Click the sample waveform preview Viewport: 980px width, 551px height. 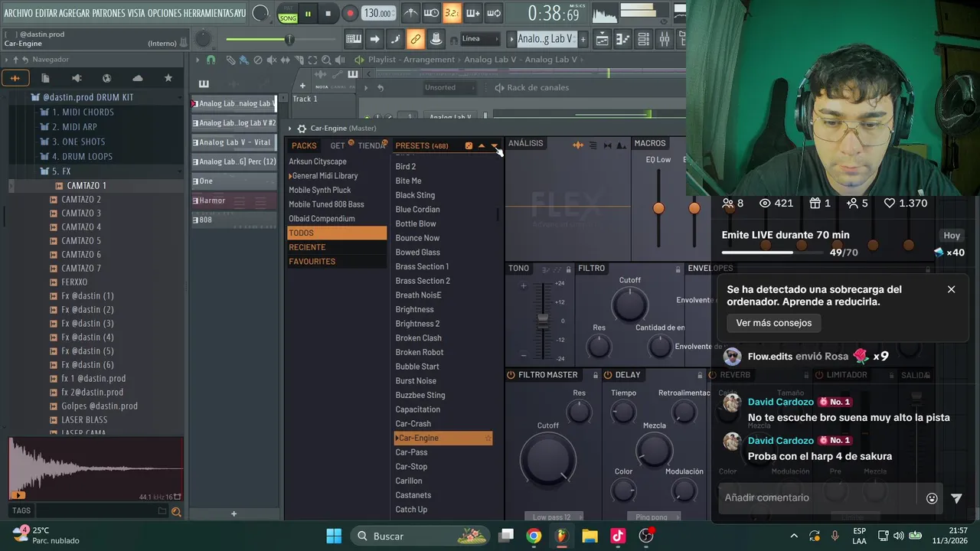(96, 468)
